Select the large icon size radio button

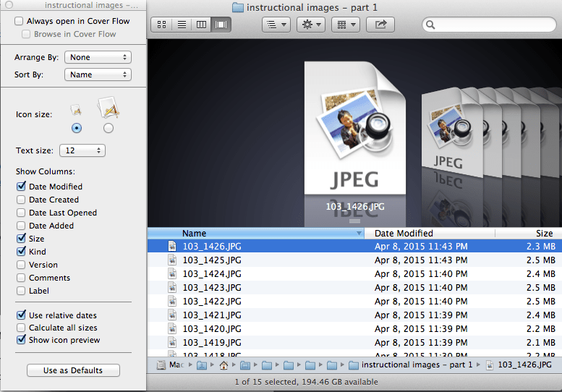108,128
